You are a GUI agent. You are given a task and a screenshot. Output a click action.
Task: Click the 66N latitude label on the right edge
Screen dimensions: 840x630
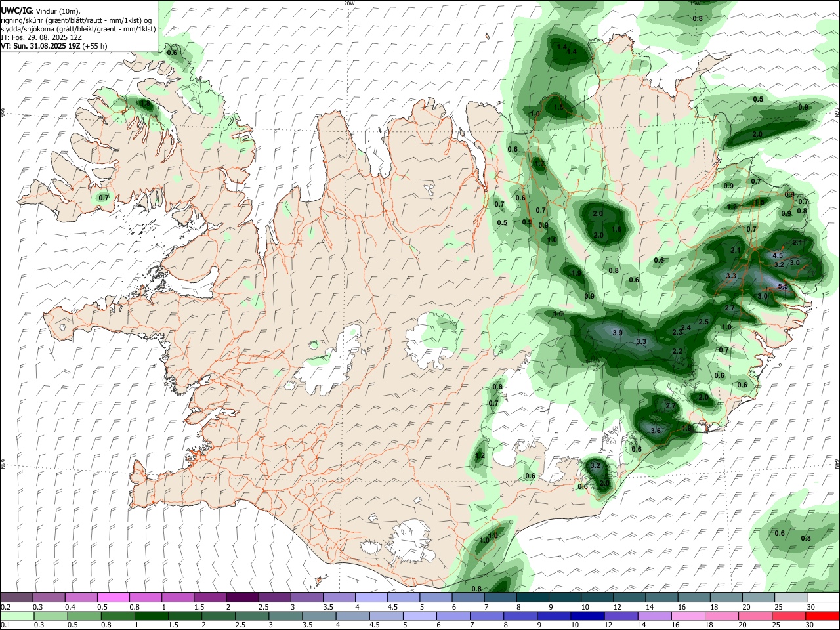tap(837, 111)
